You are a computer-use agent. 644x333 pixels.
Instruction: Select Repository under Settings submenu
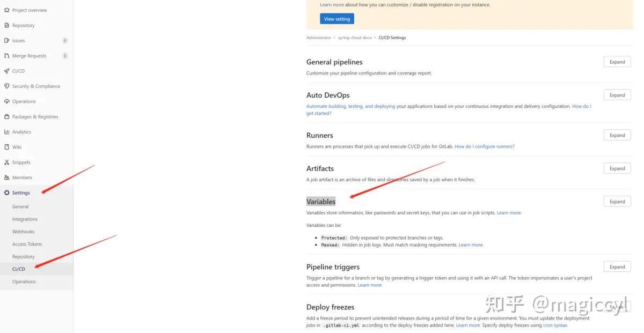[24, 257]
